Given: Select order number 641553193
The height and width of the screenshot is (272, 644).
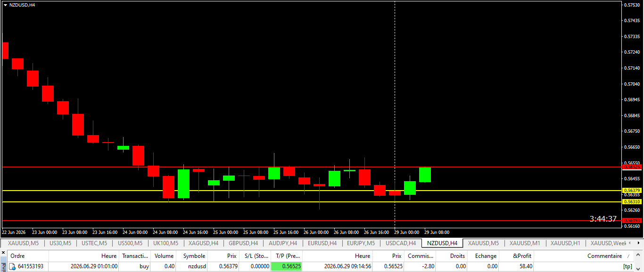Looking at the screenshot, I should [x=31, y=266].
